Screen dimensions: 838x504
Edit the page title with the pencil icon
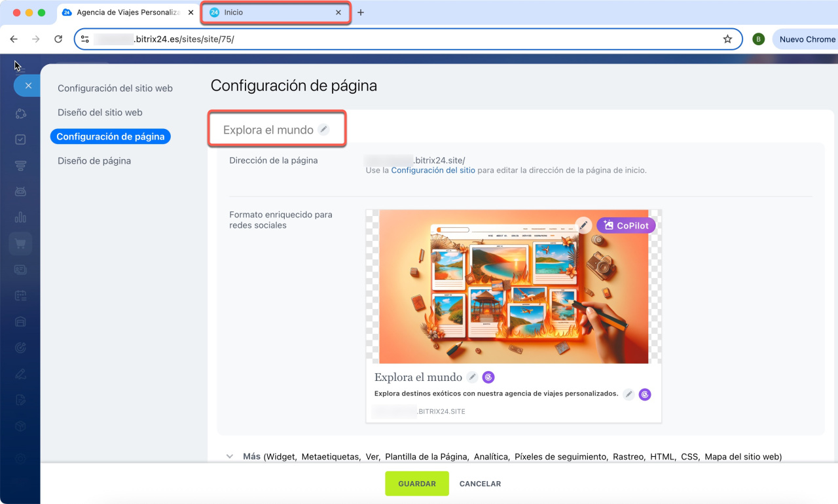pyautogui.click(x=323, y=130)
